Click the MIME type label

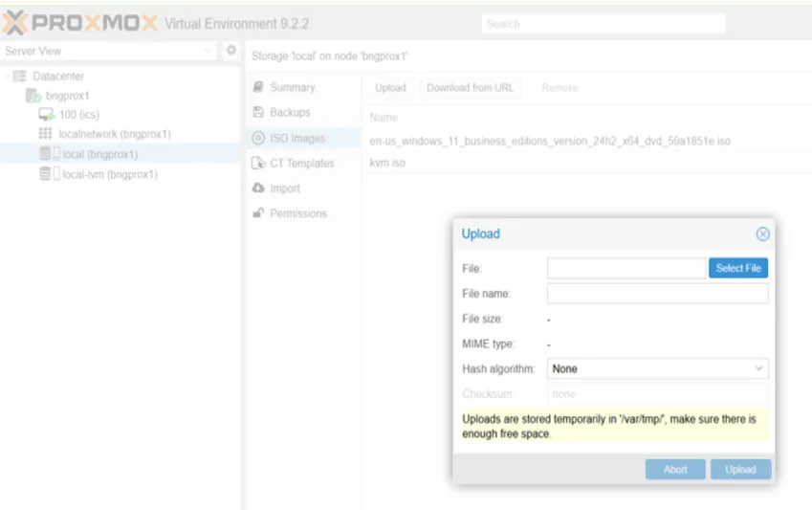pyautogui.click(x=489, y=344)
